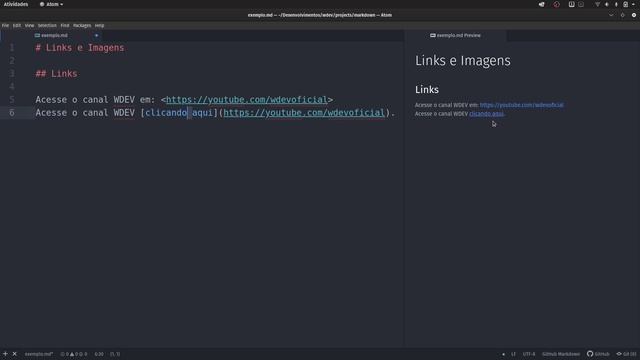Open the linter errors and warnings indicator
This screenshot has width=640, height=360.
(74, 354)
